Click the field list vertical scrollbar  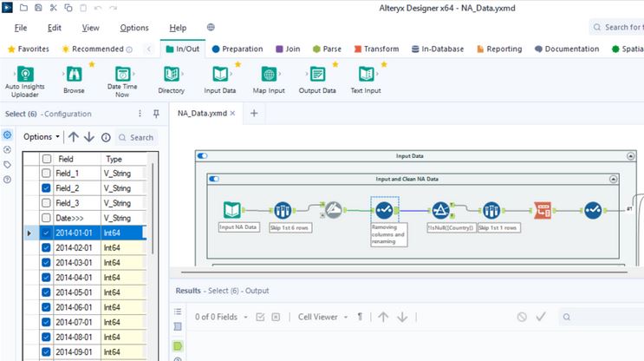[153, 207]
